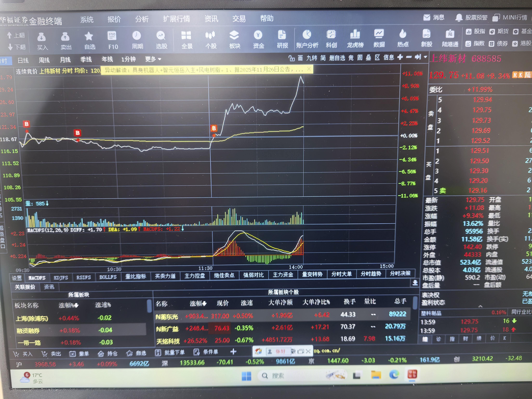Click the 股票预警 bell icon
The height and width of the screenshot is (399, 532).
coord(459,18)
